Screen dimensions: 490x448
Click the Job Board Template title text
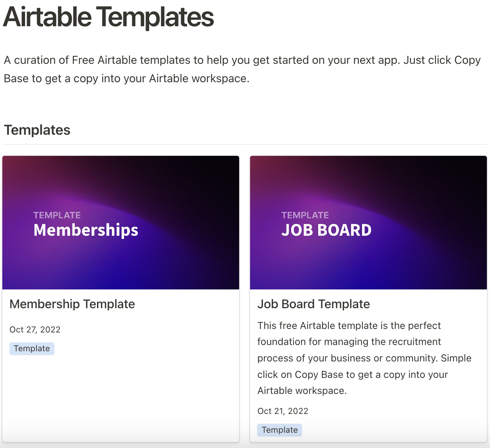(313, 304)
